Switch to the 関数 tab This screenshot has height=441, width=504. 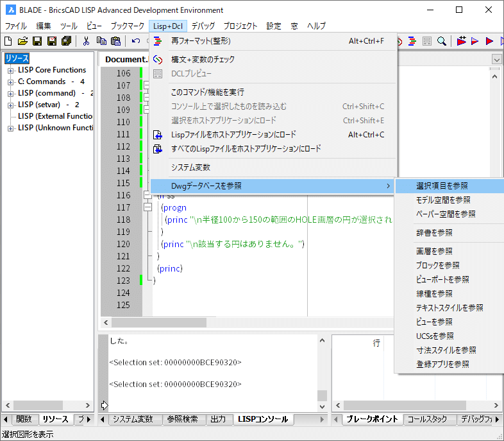(24, 419)
